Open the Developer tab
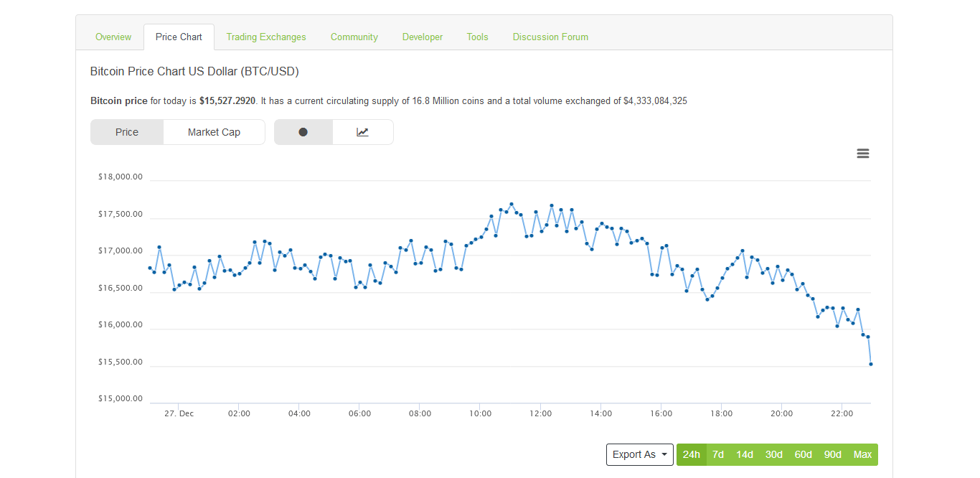 coord(423,37)
